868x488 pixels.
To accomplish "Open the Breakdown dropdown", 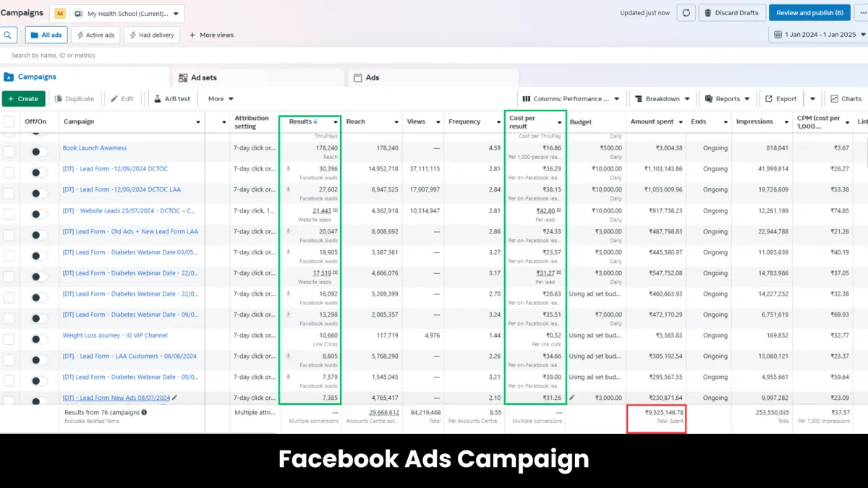I will (663, 99).
